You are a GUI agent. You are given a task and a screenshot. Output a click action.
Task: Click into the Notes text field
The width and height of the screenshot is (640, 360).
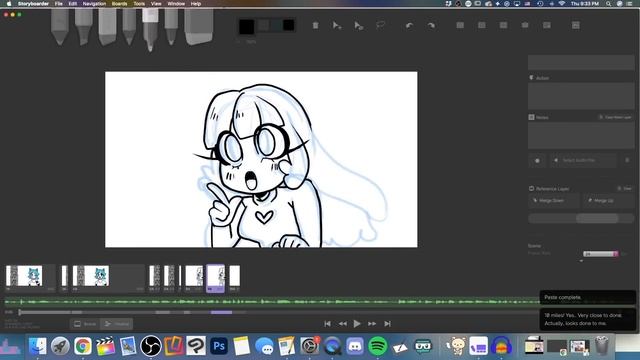[581, 136]
